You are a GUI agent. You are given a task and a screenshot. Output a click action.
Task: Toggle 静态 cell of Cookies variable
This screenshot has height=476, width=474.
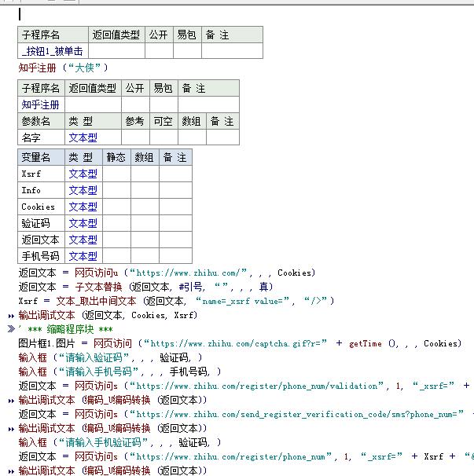pos(116,207)
